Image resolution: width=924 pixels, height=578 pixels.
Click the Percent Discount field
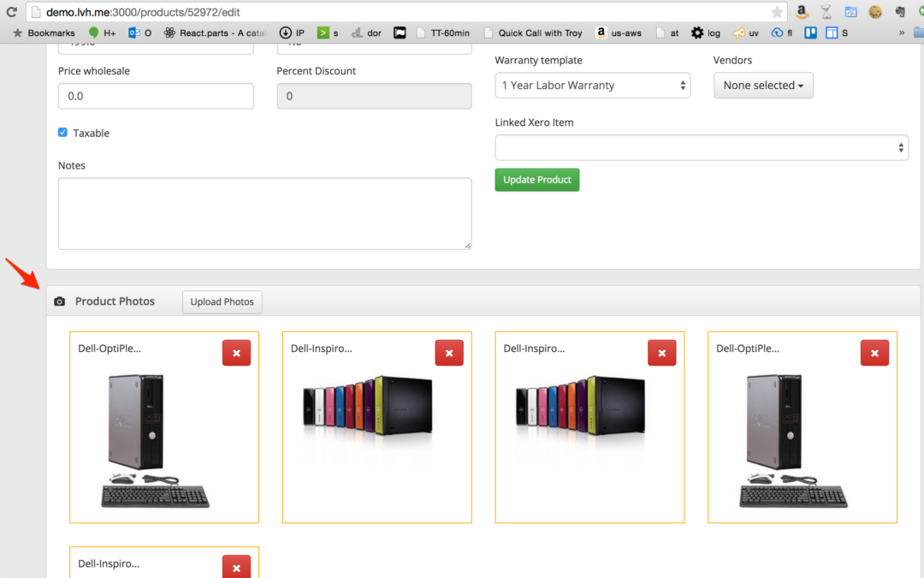click(x=374, y=96)
